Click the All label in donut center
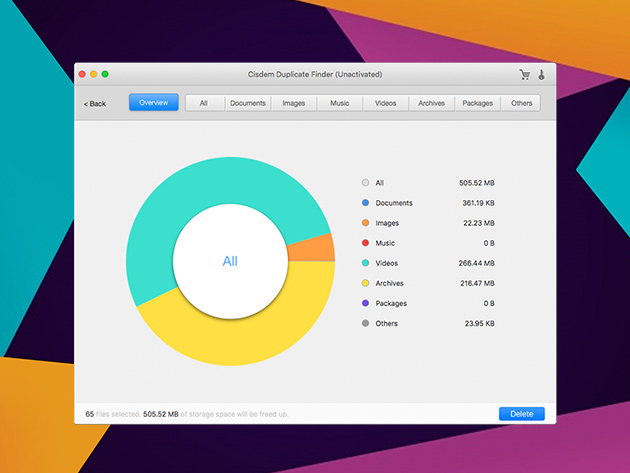 [x=230, y=261]
